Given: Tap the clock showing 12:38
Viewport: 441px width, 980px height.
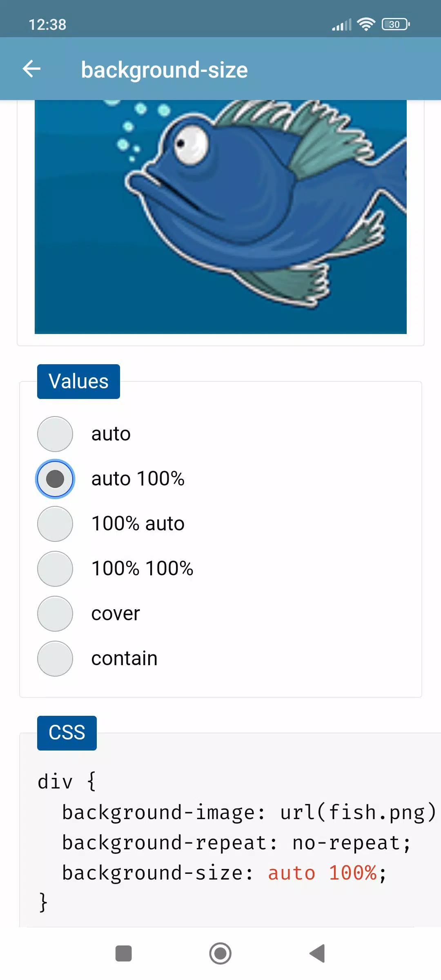Looking at the screenshot, I should pos(47,25).
